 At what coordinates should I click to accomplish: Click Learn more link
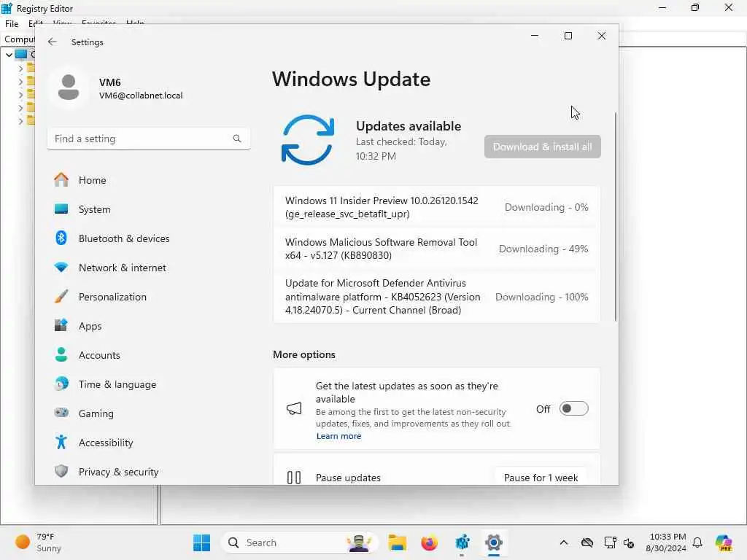338,436
